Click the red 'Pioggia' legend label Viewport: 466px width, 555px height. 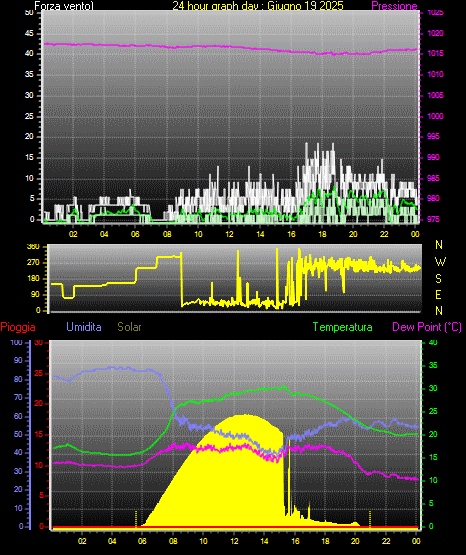18,327
